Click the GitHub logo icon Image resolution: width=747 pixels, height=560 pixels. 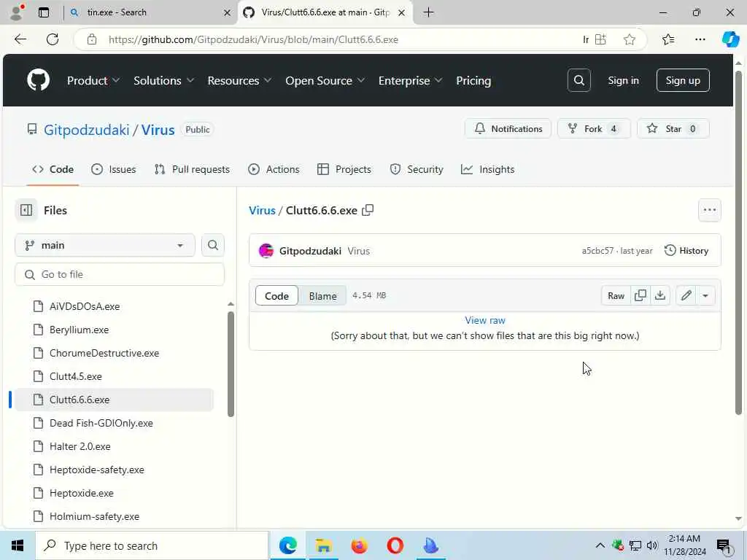point(38,80)
